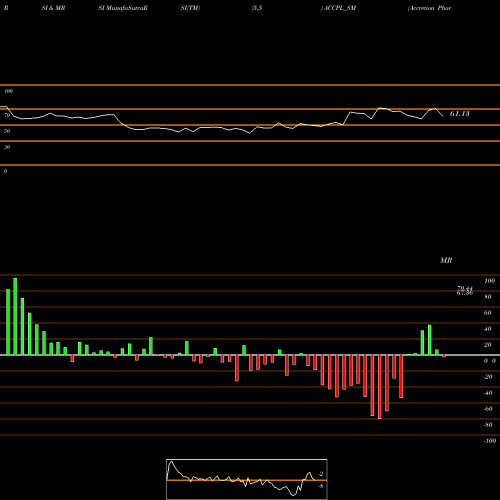Screen dimensions: 500x500
Task: Click the "70" label on RSI axis
Action: (7, 115)
